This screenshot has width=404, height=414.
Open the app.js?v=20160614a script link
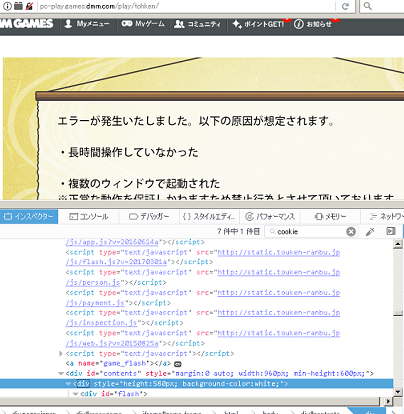pos(112,242)
